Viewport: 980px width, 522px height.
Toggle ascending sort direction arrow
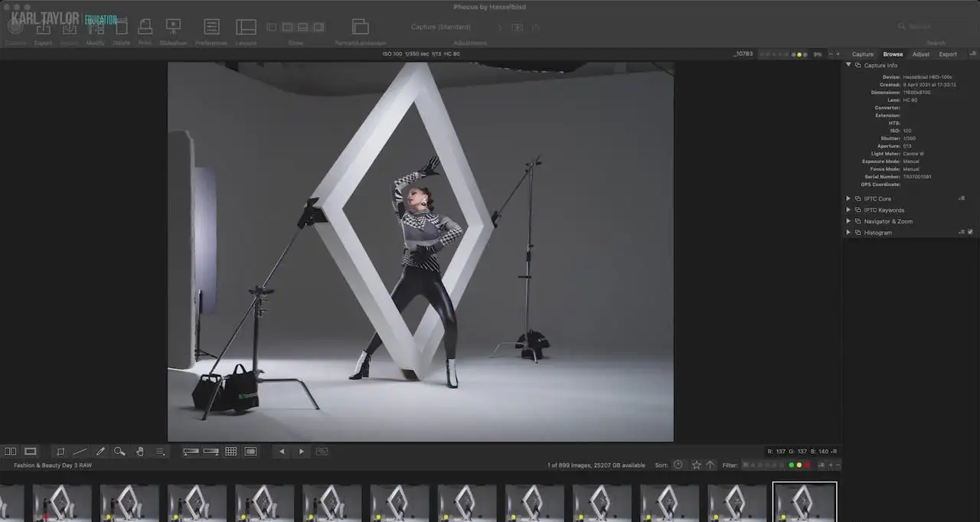(710, 465)
